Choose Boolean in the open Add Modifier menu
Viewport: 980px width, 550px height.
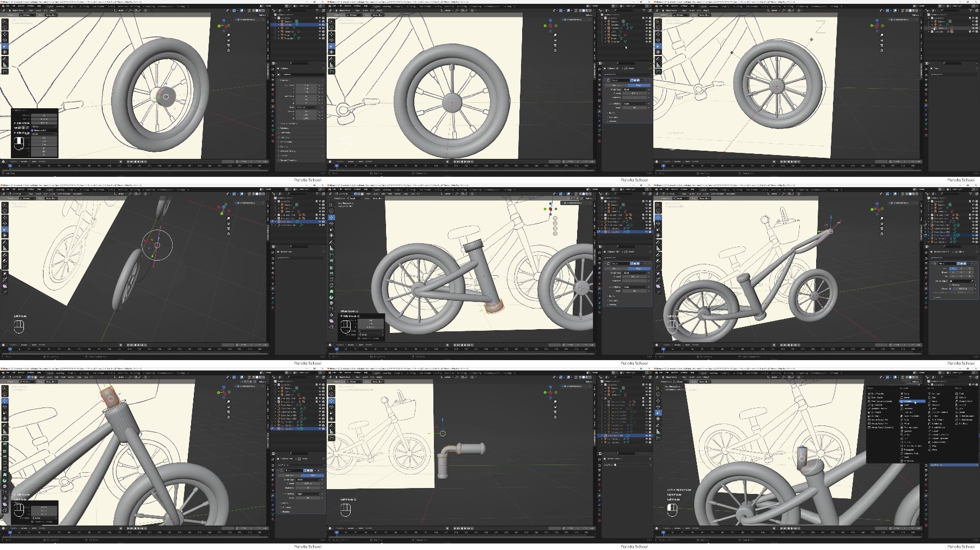pos(912,401)
